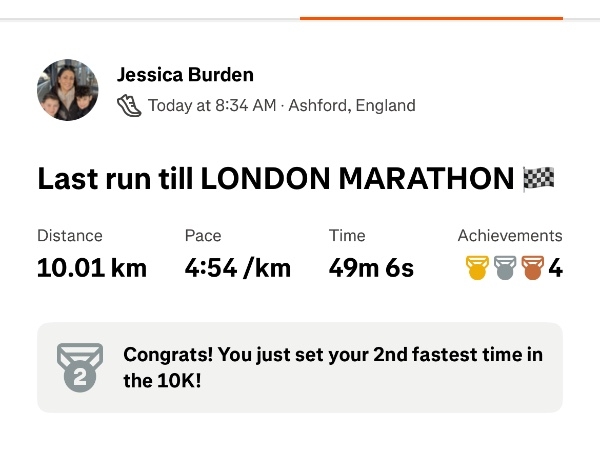Viewport: 600px width, 450px height.
Task: Click the Pace label heading
Action: pos(203,236)
